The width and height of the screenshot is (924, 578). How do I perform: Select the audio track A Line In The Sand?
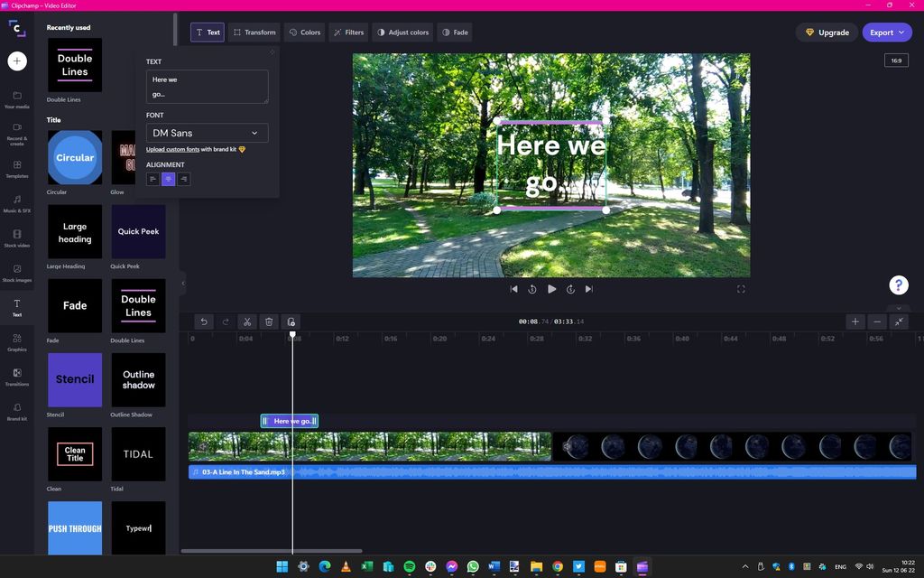pyautogui.click(x=552, y=471)
